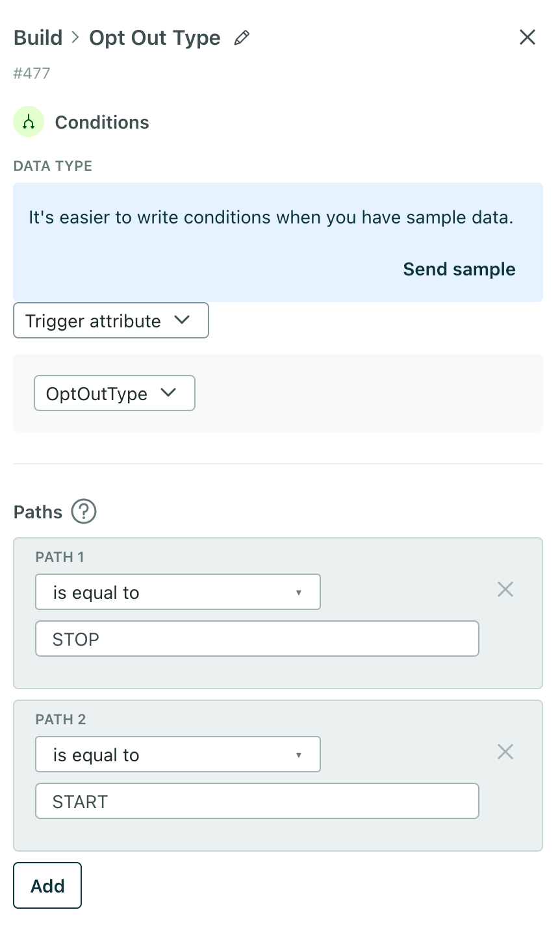Viewport: 560px width, 925px height.
Task: Remove Path 1 with its X icon
Action: tap(505, 590)
